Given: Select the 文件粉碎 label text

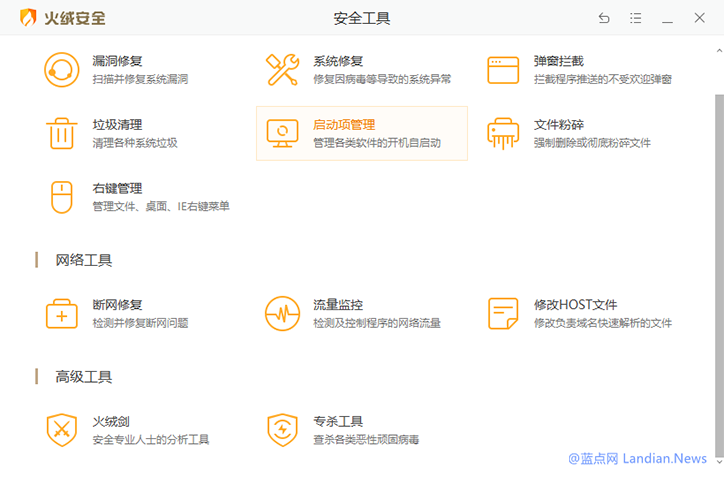Looking at the screenshot, I should 559,125.
